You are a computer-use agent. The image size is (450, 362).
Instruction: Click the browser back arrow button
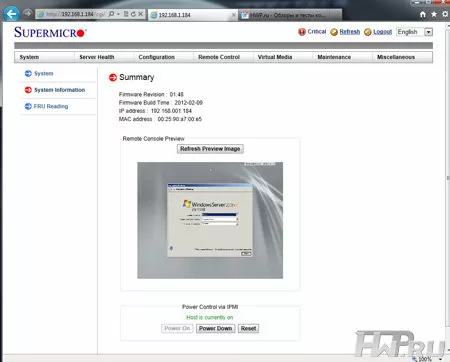(12, 14)
